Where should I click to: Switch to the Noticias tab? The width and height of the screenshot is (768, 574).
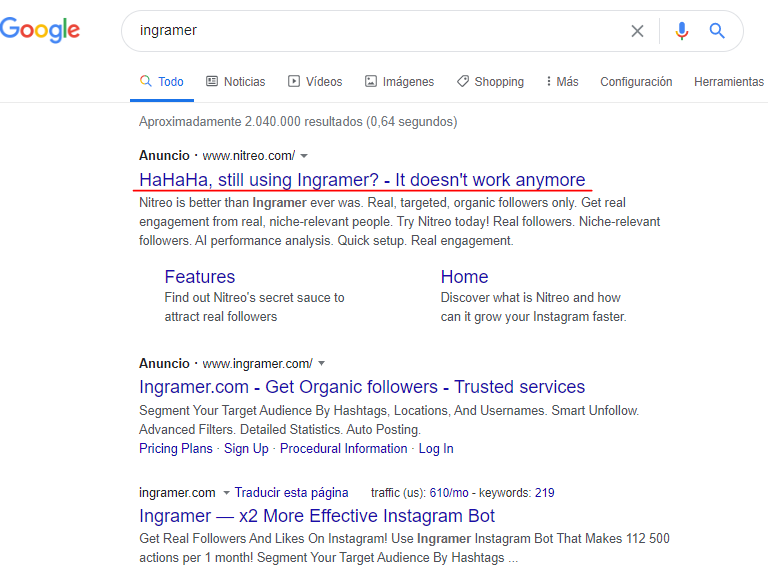pos(236,82)
